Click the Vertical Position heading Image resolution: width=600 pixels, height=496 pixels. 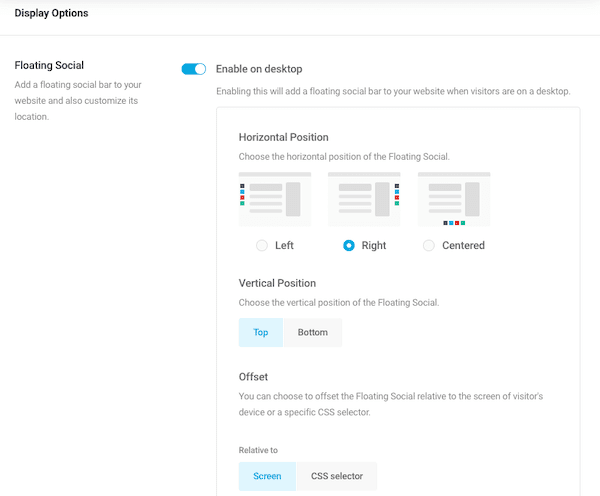[277, 283]
